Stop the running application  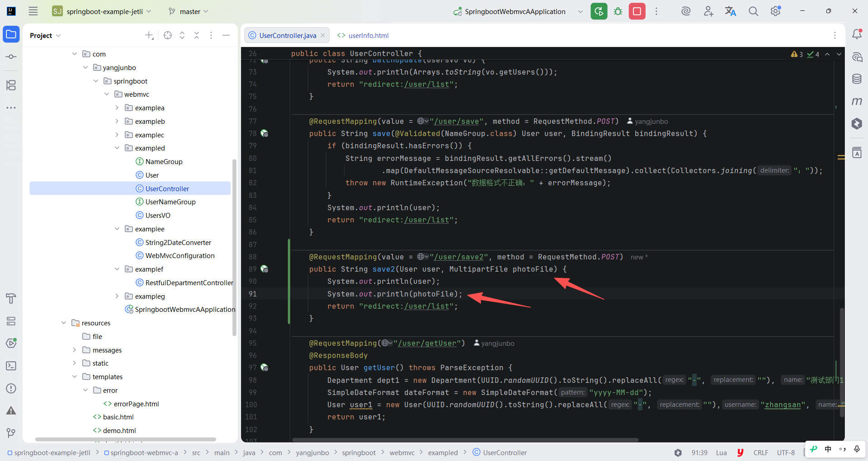pyautogui.click(x=637, y=11)
